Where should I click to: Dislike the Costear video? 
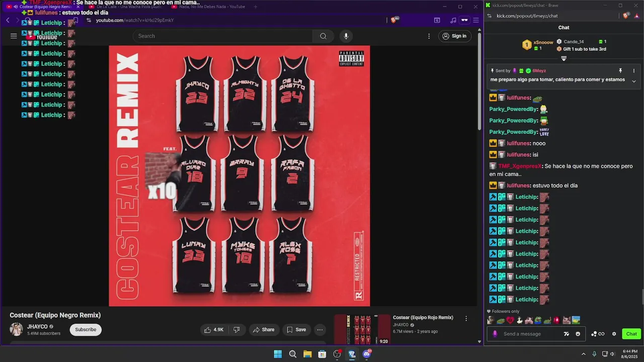pyautogui.click(x=236, y=330)
